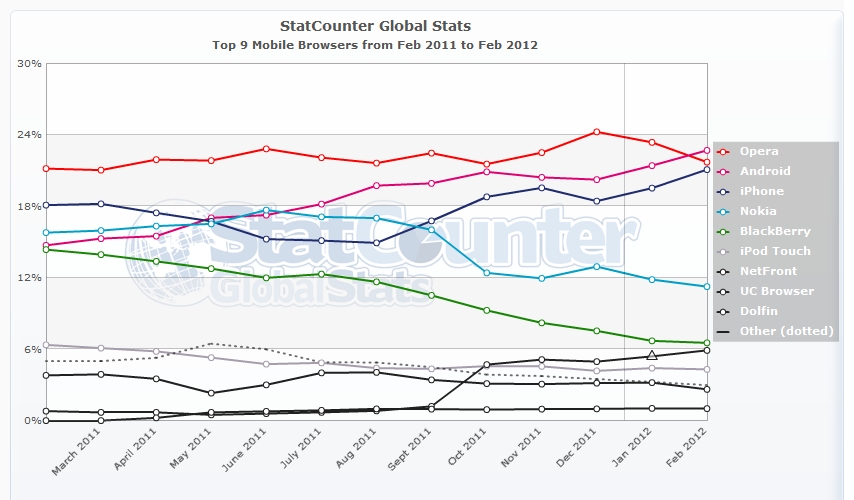Click the Dolfin legend label
This screenshot has height=500, width=854.
pos(756,311)
